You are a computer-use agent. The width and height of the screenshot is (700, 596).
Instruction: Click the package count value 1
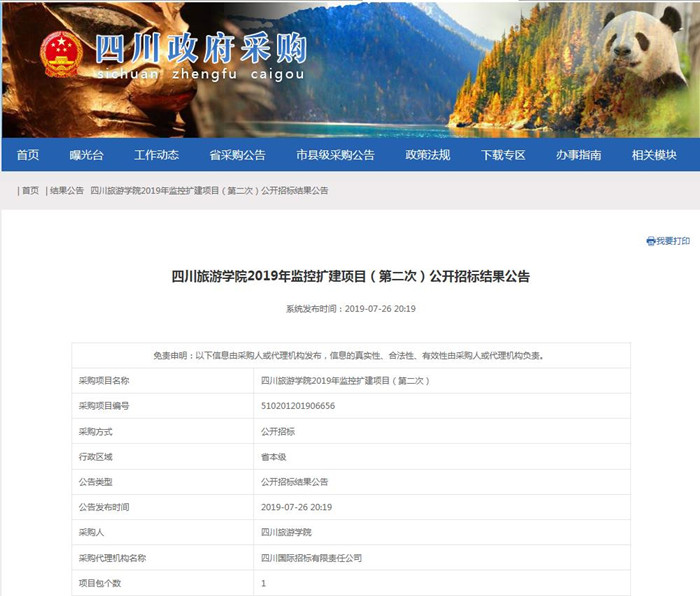[263, 583]
